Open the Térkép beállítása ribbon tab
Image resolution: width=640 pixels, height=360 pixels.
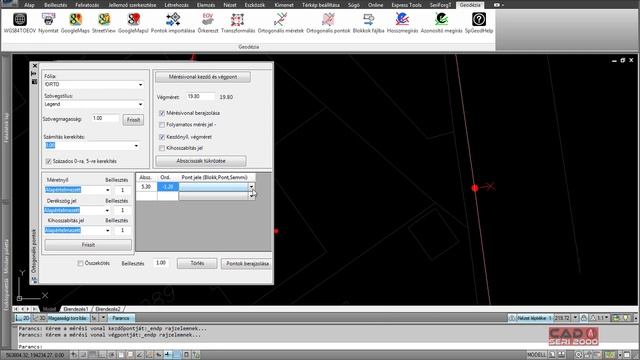(x=321, y=5)
